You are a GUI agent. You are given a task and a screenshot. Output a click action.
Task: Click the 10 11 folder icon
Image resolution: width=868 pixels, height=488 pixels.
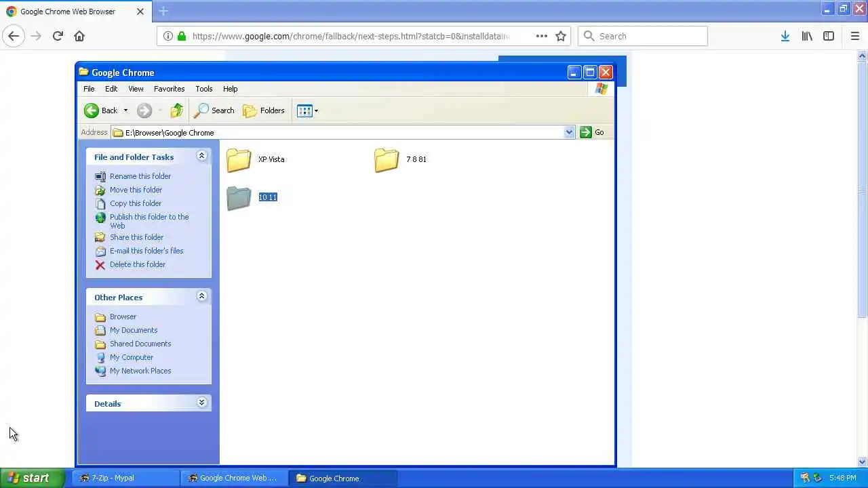[x=239, y=198]
